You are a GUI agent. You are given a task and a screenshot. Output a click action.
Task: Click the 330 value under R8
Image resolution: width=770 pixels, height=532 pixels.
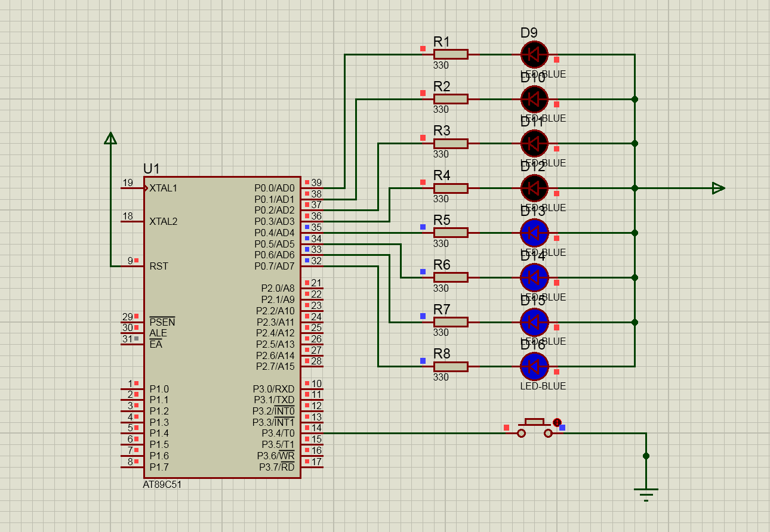pyautogui.click(x=441, y=377)
